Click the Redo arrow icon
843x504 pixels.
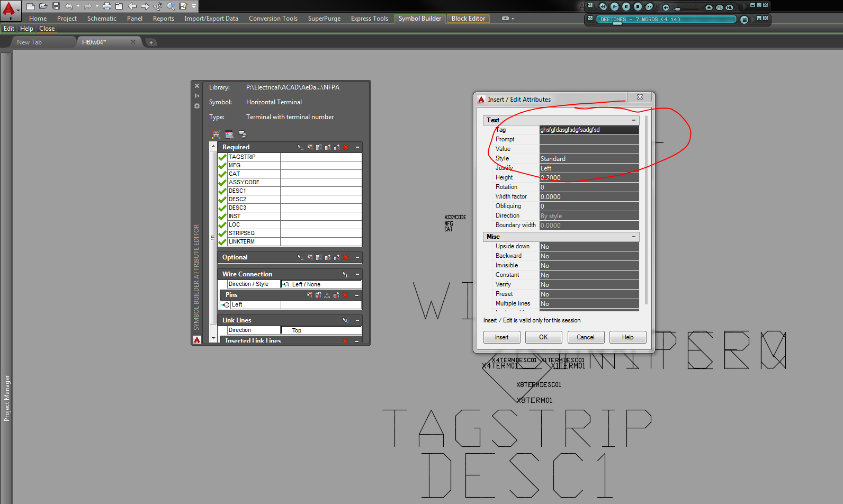pos(88,6)
